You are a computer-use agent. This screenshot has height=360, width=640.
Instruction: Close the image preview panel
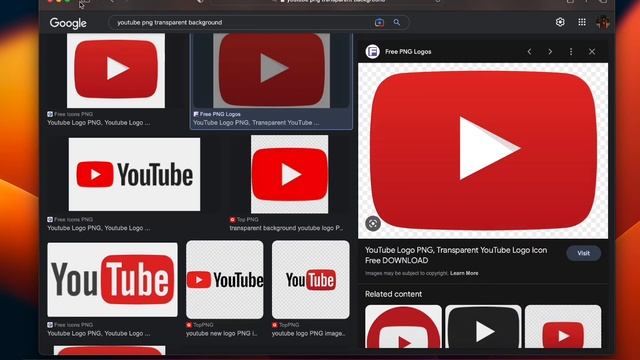(592, 51)
